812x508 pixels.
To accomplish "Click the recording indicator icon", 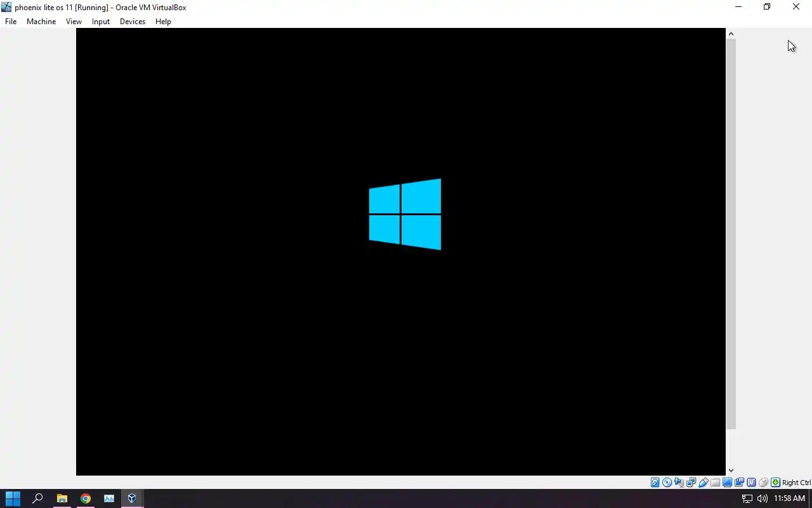I will [x=739, y=483].
